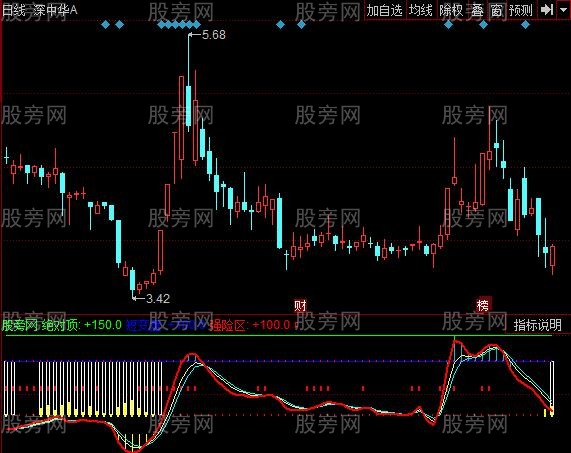Click the blue diamond marker below the 预测 button
The image size is (571, 453).
point(525,25)
